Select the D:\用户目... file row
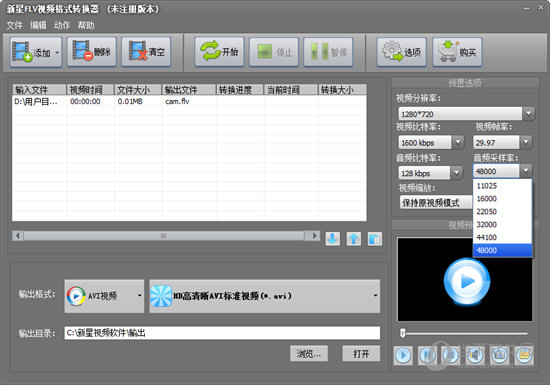The image size is (550, 385). [x=189, y=102]
